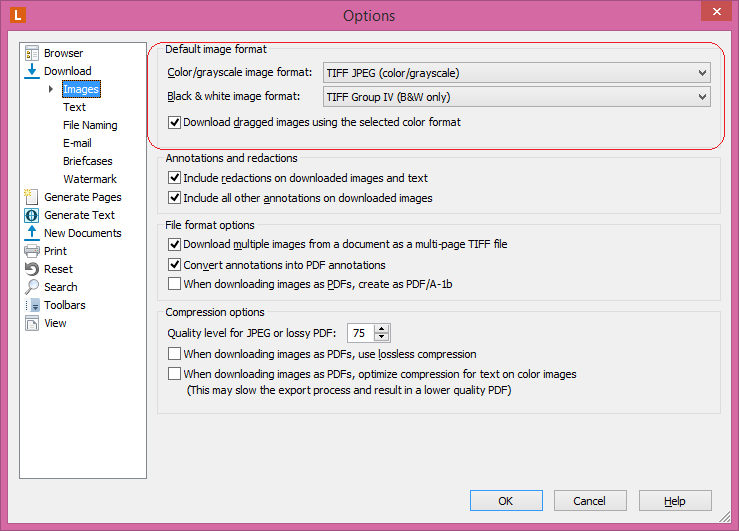Open Black & white image format dropdown
Viewport: 739px width, 531px height.
tap(517, 97)
